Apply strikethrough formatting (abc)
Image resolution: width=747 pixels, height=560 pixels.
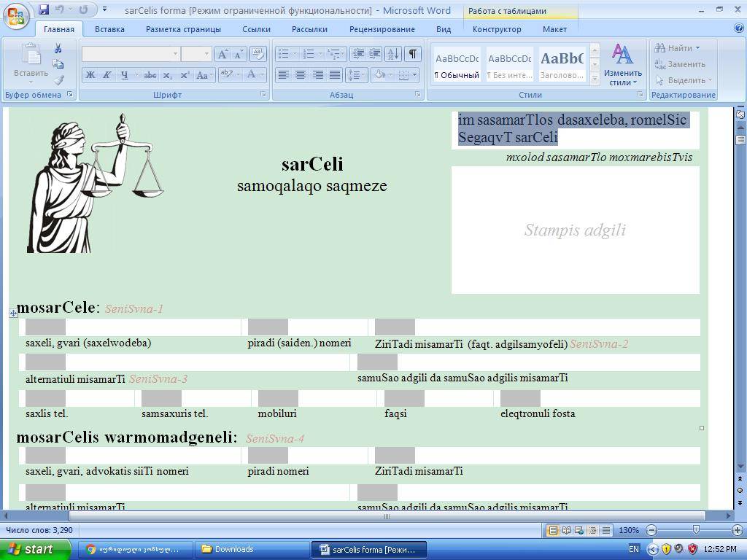pos(150,75)
